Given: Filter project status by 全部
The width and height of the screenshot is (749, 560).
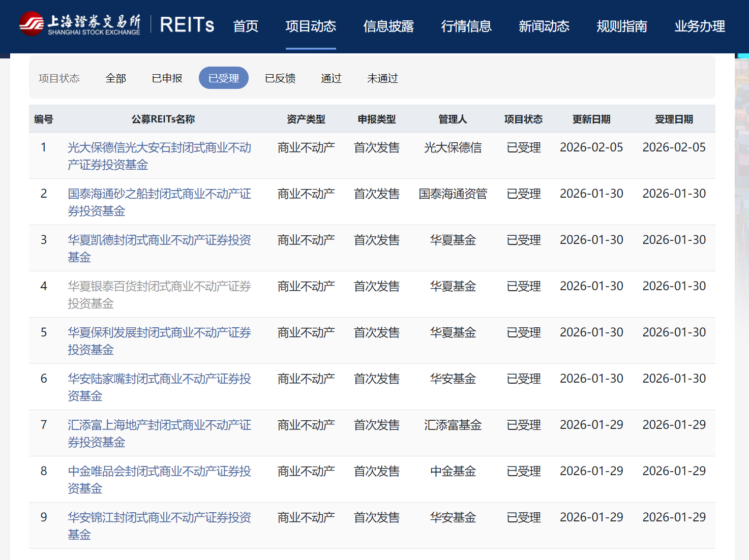Looking at the screenshot, I should tap(116, 78).
